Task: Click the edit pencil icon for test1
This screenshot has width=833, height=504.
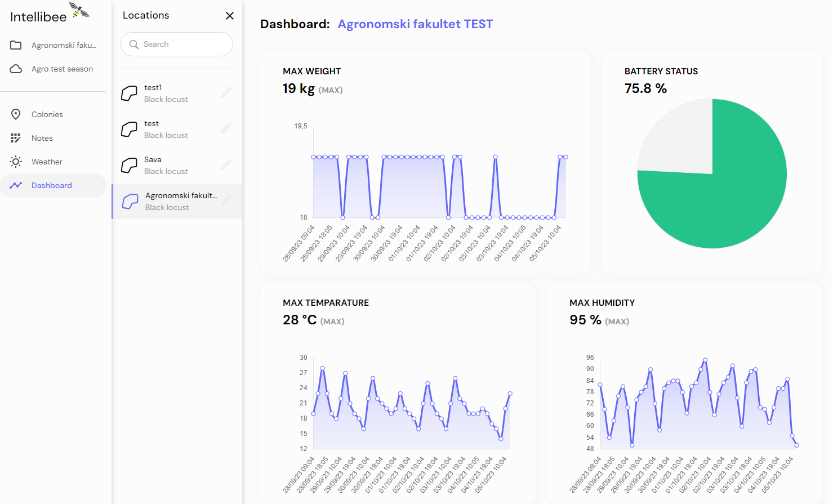Action: tap(226, 92)
